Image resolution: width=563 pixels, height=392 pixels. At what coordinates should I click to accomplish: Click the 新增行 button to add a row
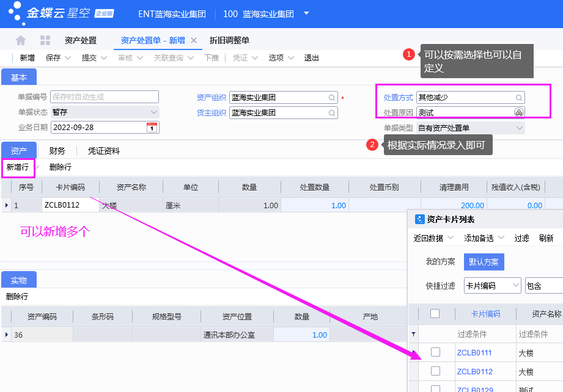18,167
